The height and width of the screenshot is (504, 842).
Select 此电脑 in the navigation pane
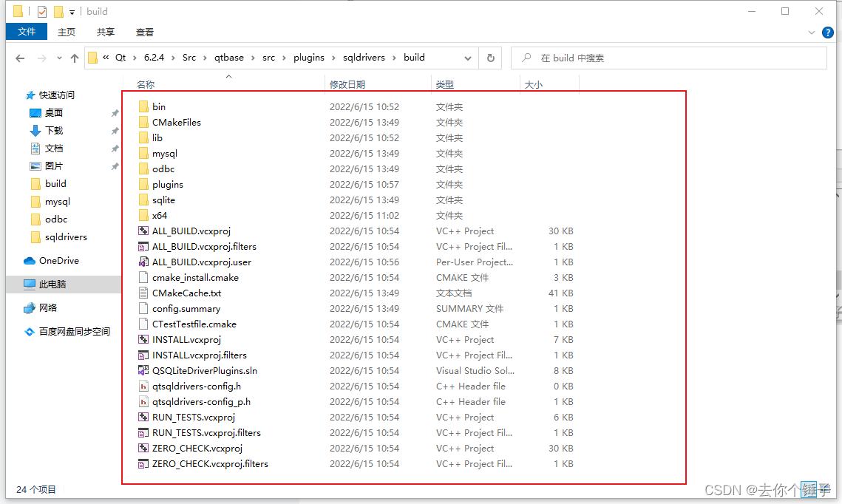tap(52, 284)
